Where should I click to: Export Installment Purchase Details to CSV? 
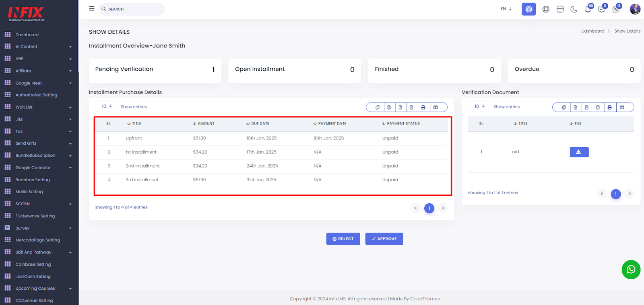pos(400,107)
